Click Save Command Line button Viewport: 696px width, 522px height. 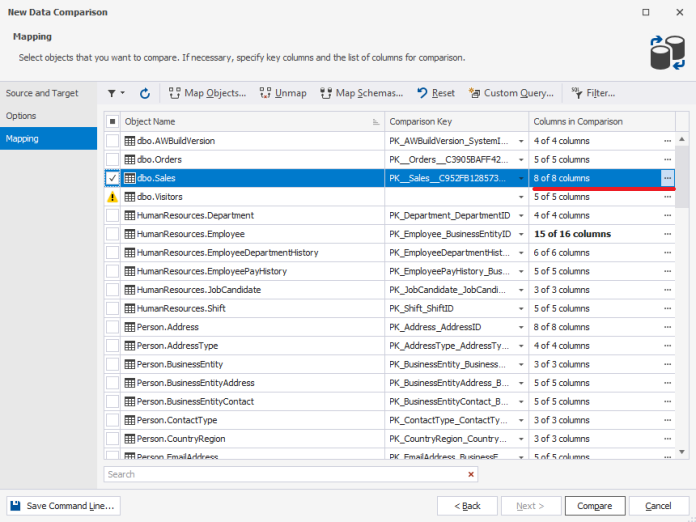pos(65,506)
